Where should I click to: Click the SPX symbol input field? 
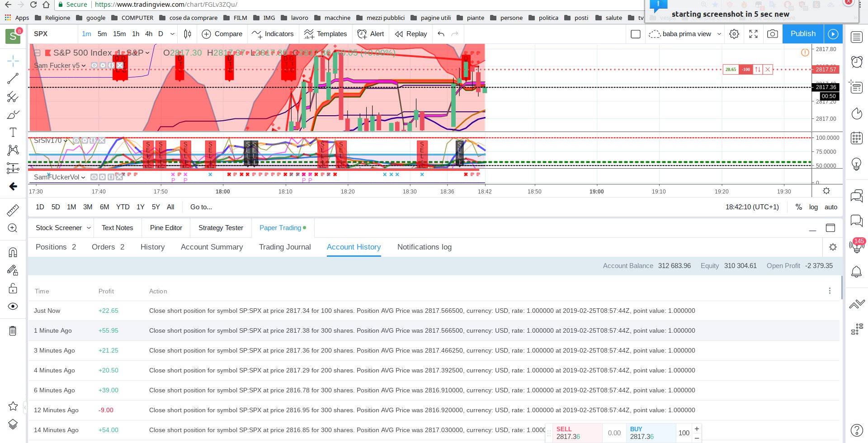pyautogui.click(x=53, y=34)
